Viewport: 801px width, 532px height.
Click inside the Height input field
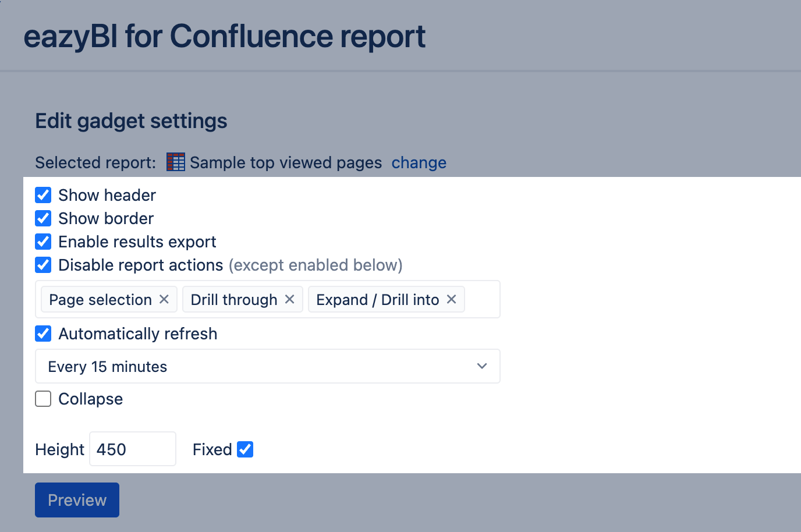pos(132,448)
